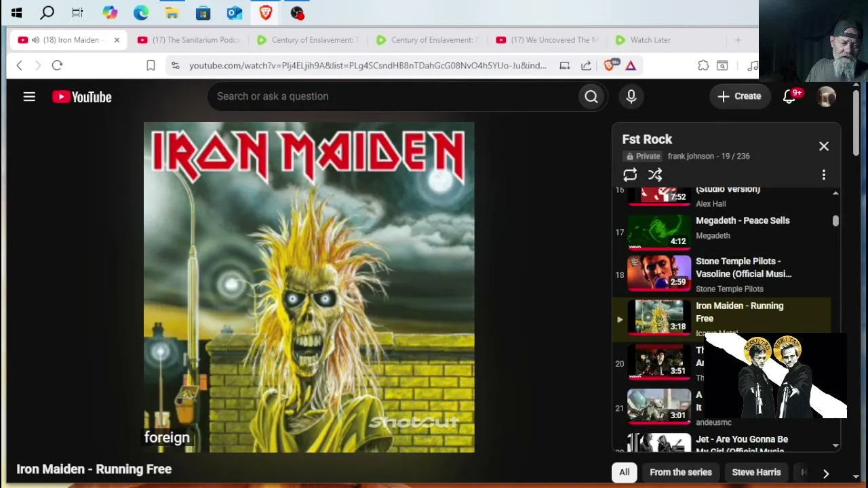
Task: Toggle shuffle for the Fst Rock playlist
Action: click(x=655, y=175)
